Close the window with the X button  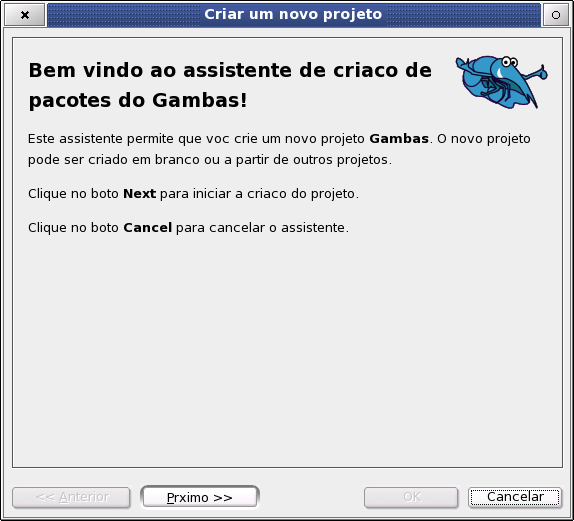(x=25, y=15)
